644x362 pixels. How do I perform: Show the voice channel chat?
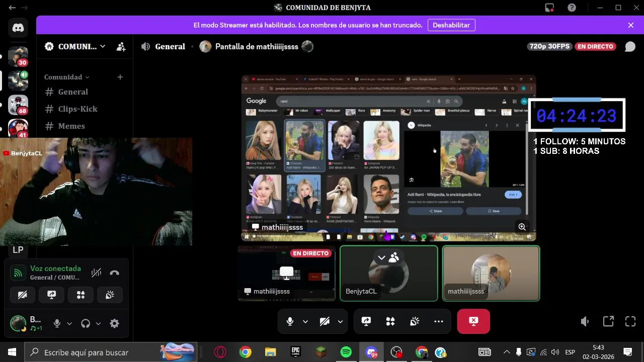coord(630,46)
